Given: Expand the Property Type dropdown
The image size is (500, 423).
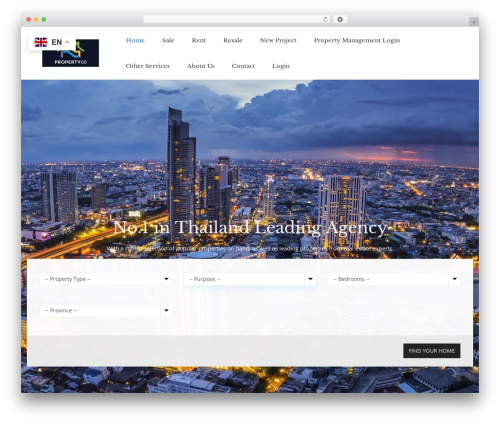Looking at the screenshot, I should [x=106, y=279].
